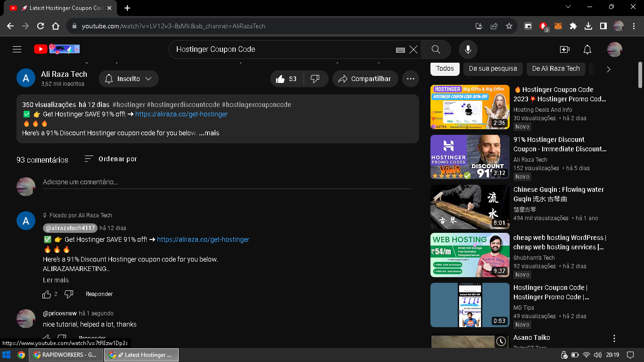Image resolution: width=644 pixels, height=362 pixels.
Task: Select the Todos filter chip
Action: 445,68
